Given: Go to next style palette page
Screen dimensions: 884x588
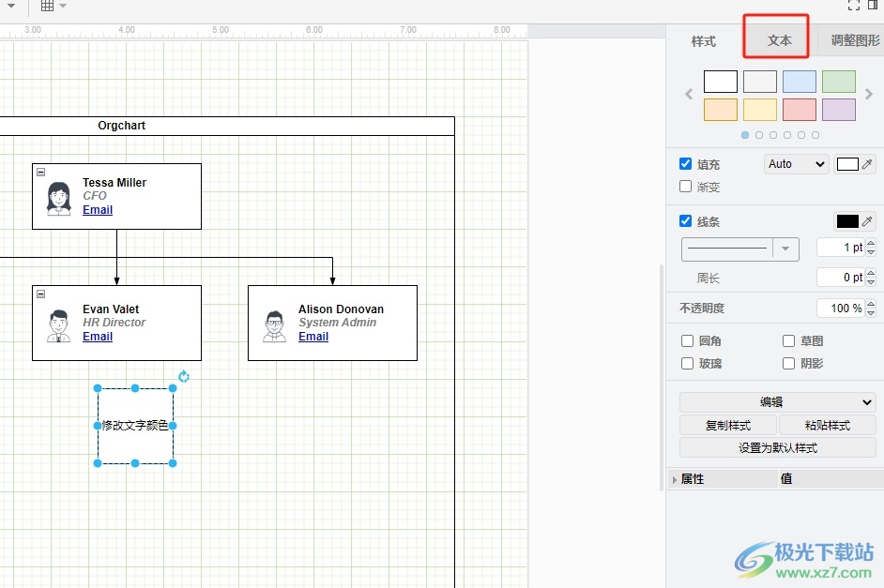Looking at the screenshot, I should (869, 95).
